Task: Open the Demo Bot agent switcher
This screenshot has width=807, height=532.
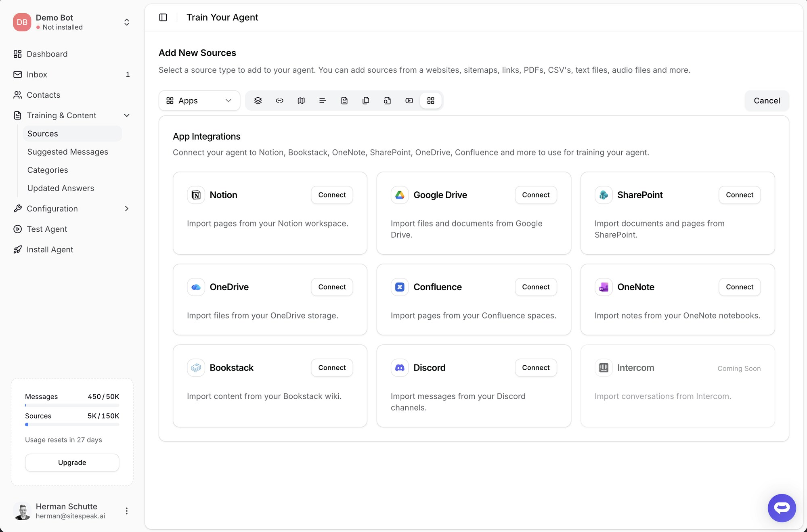Action: (x=126, y=22)
